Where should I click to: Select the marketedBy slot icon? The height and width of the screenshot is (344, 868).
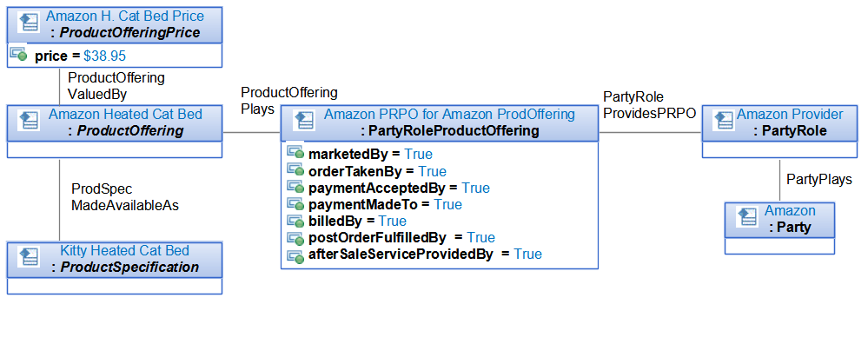click(295, 153)
